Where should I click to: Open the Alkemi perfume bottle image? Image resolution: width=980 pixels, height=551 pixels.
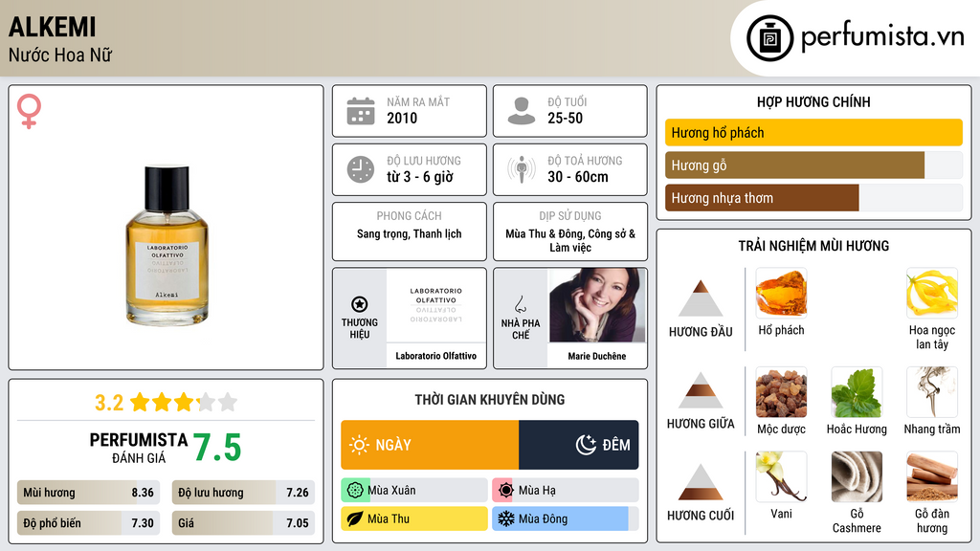coord(167,245)
